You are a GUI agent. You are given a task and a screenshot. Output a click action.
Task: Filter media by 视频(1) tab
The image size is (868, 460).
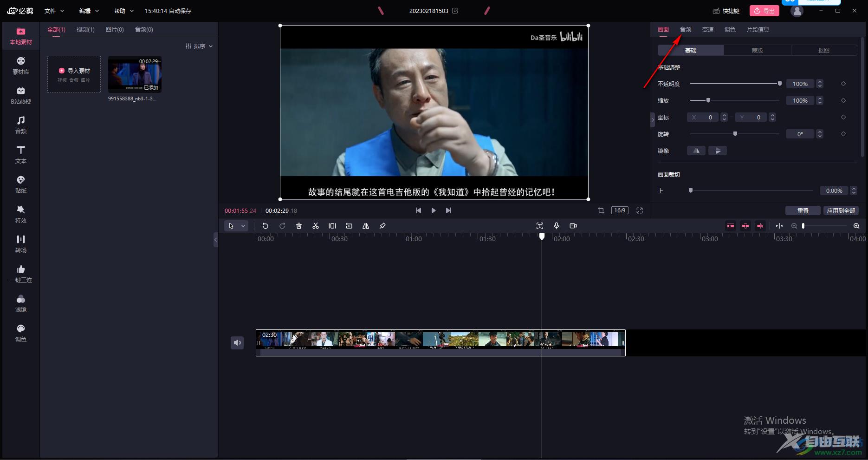tap(85, 29)
